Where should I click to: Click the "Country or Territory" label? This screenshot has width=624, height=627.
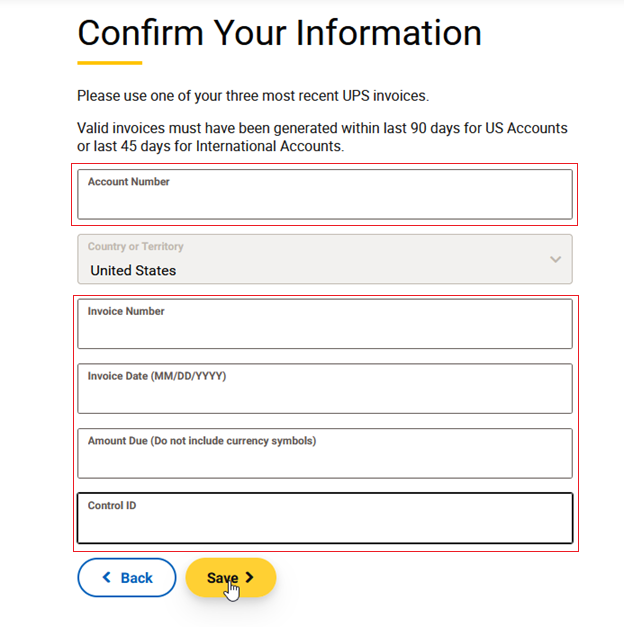136,247
